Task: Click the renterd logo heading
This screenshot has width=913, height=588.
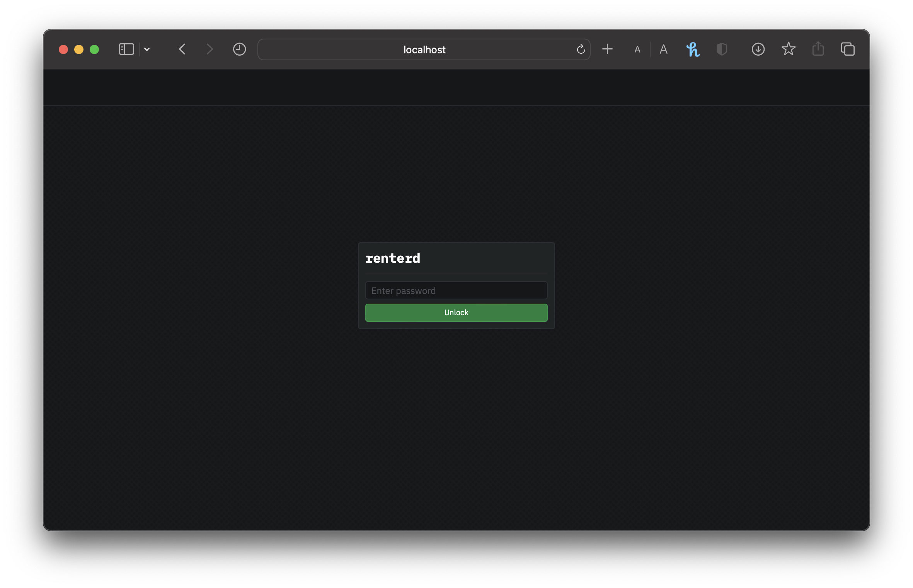Action: click(393, 258)
